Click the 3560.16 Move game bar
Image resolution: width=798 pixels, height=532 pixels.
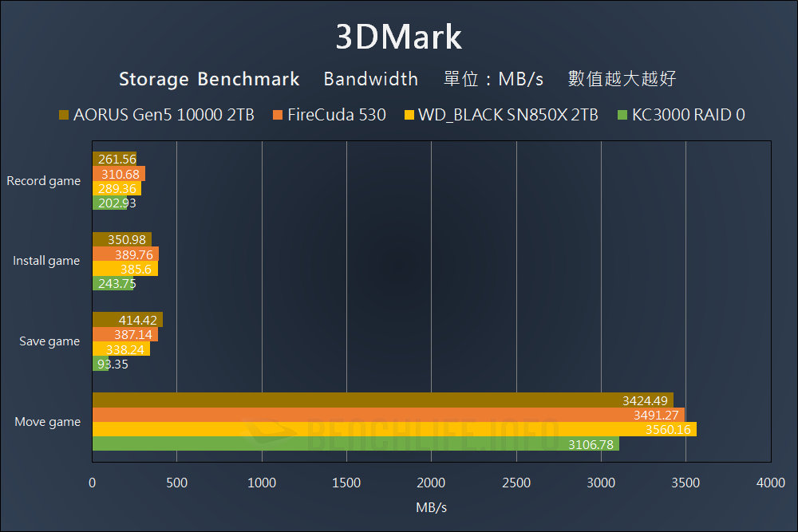[394, 429]
